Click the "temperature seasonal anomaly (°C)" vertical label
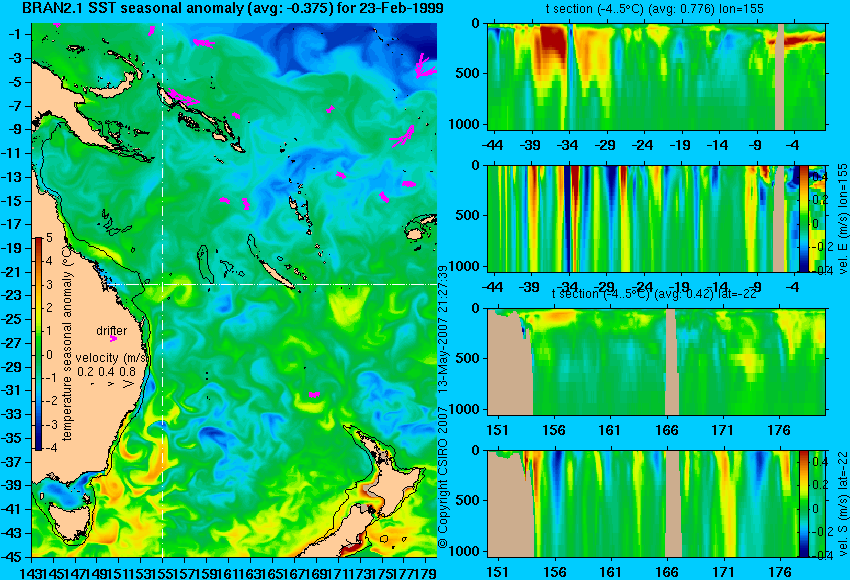850x580 pixels. tap(67, 344)
